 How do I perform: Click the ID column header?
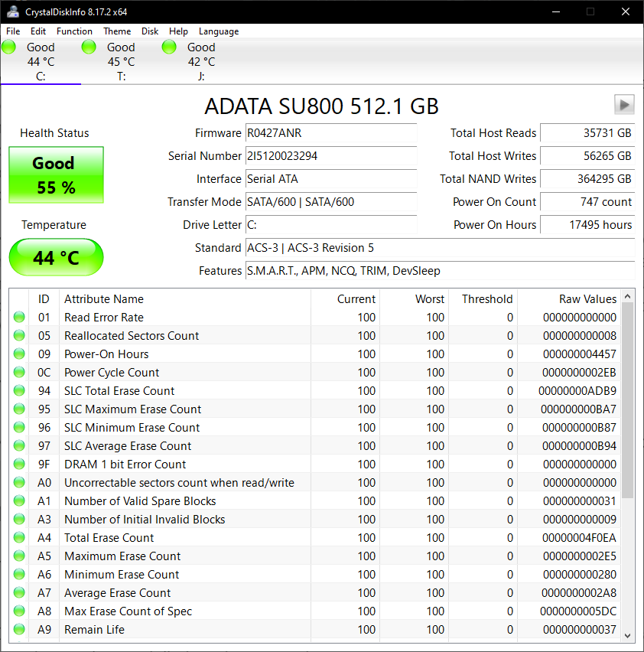44,298
